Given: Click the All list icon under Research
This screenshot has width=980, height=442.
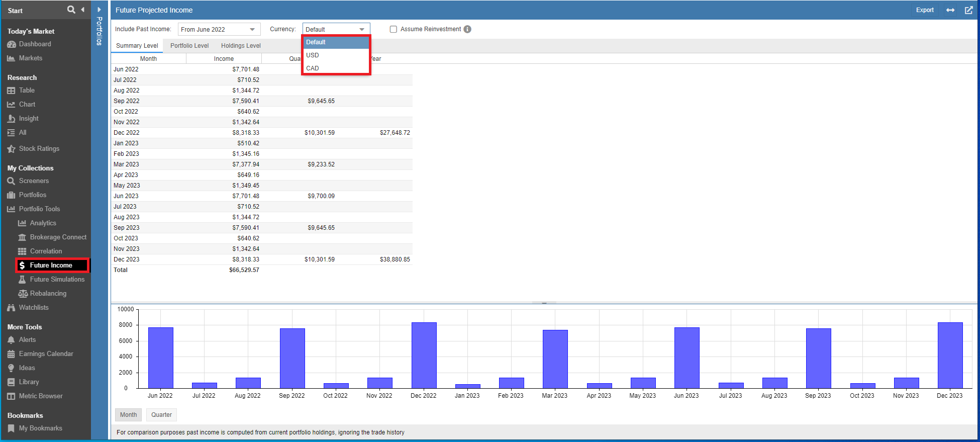Looking at the screenshot, I should point(11,133).
